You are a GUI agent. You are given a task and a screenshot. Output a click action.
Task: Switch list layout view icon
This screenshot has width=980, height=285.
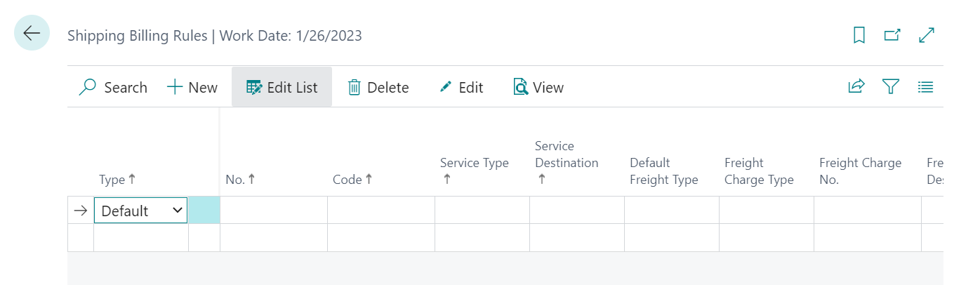click(x=925, y=87)
